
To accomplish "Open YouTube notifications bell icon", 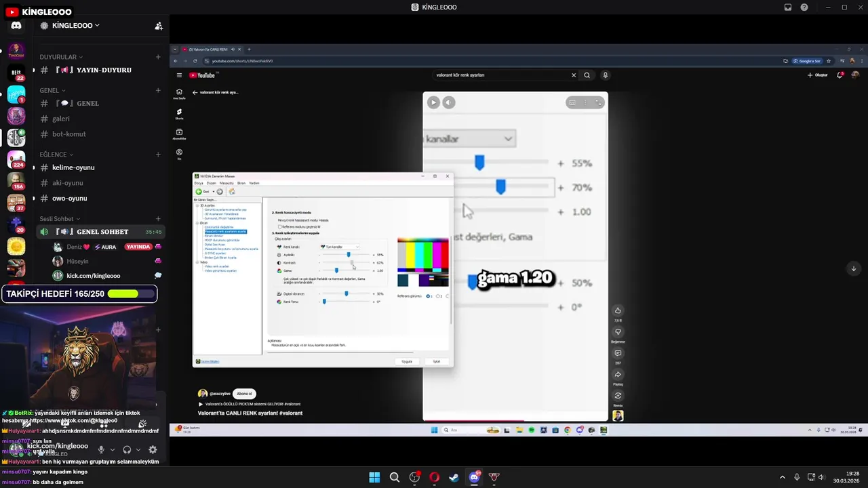I will [x=840, y=75].
